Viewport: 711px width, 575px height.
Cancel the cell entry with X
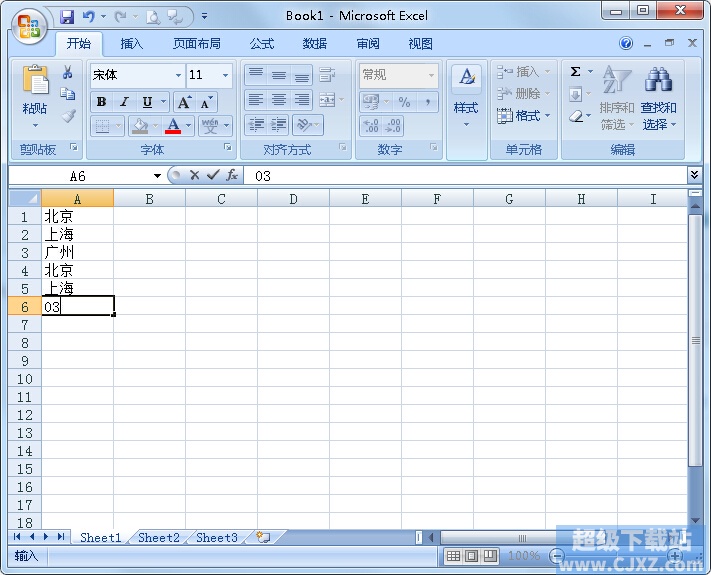click(x=195, y=175)
